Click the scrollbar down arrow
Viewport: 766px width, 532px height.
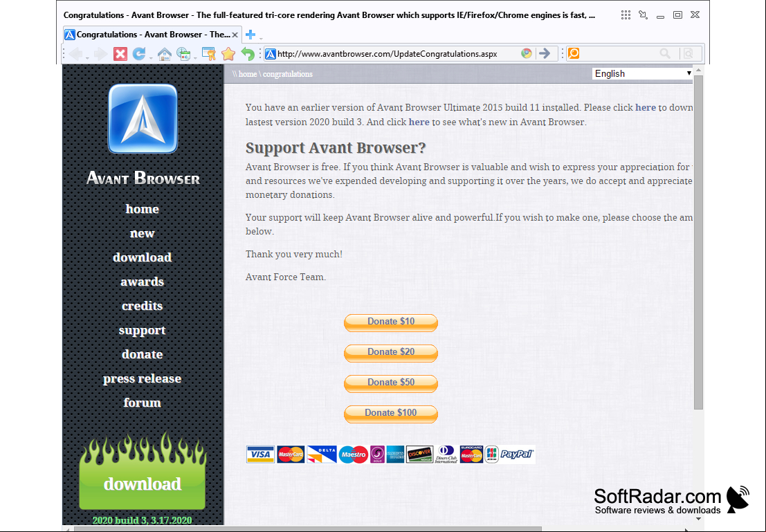tap(698, 520)
